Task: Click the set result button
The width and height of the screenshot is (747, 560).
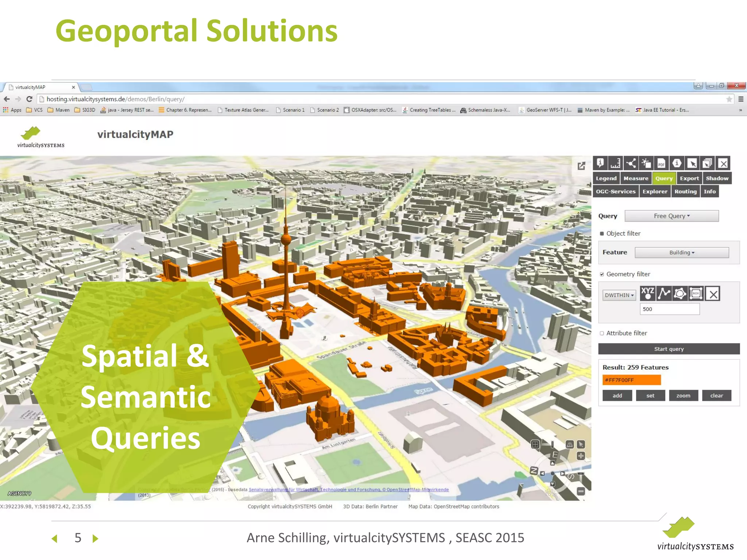Action: tap(650, 396)
